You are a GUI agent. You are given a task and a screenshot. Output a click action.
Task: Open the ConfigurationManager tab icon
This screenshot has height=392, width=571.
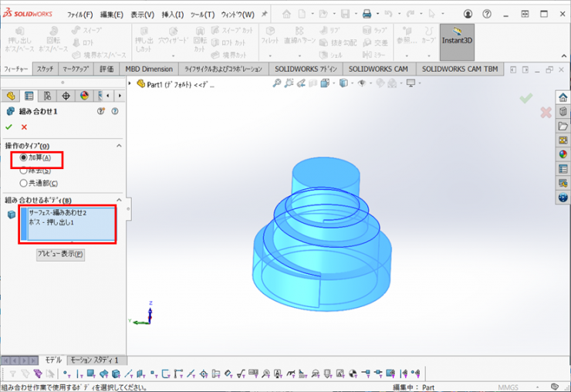point(48,96)
